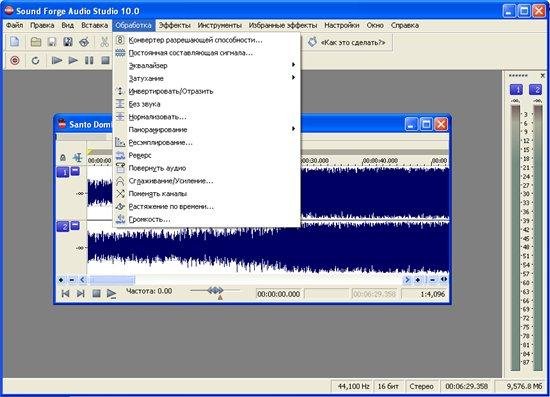Click Play in data window transport

[x=112, y=294]
